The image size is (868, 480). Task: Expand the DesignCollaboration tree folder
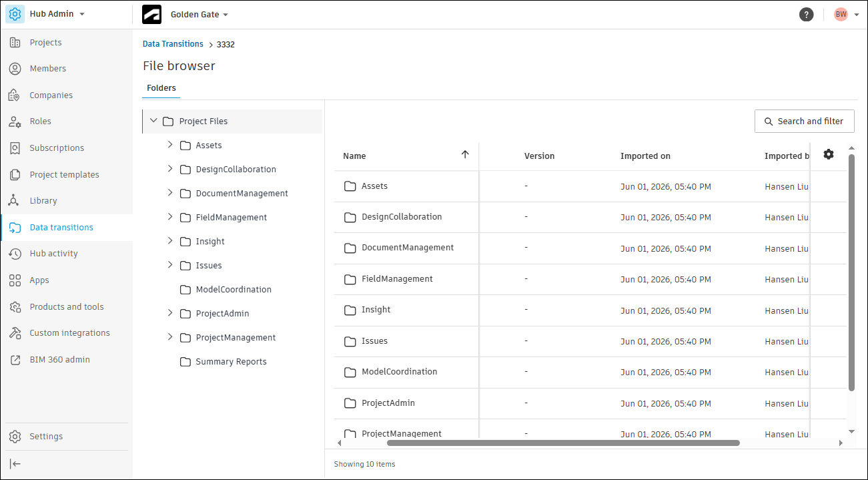click(x=169, y=169)
